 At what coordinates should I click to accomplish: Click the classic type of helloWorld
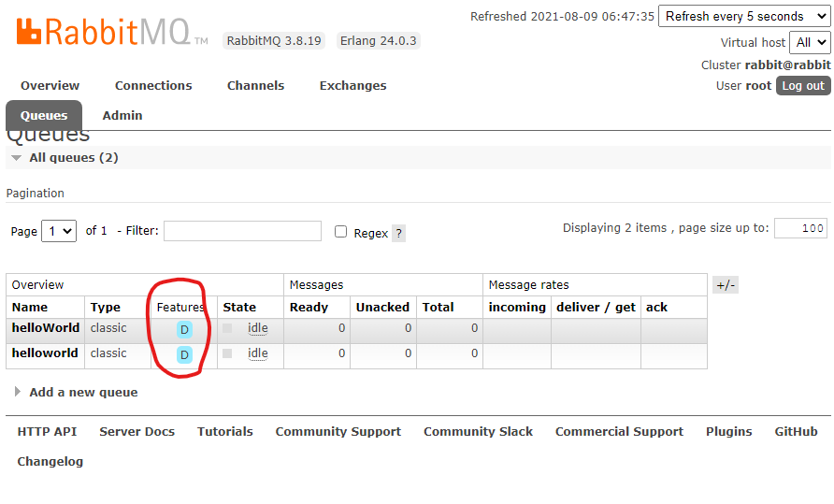point(108,328)
